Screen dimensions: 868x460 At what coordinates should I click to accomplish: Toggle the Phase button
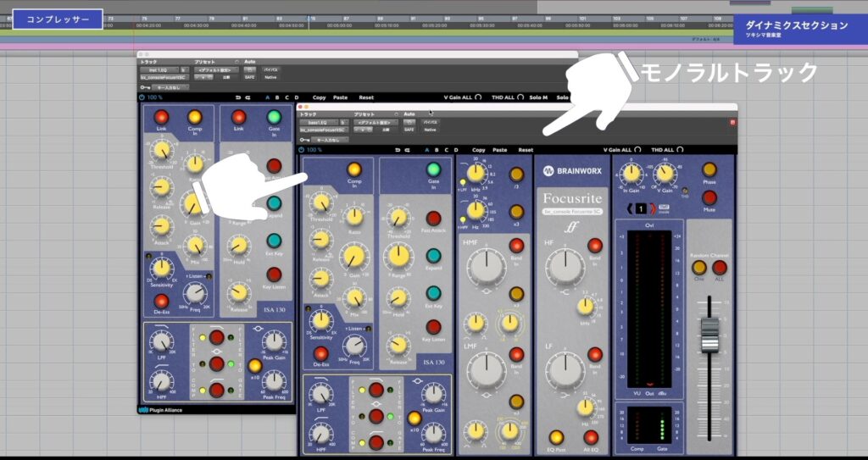709,169
